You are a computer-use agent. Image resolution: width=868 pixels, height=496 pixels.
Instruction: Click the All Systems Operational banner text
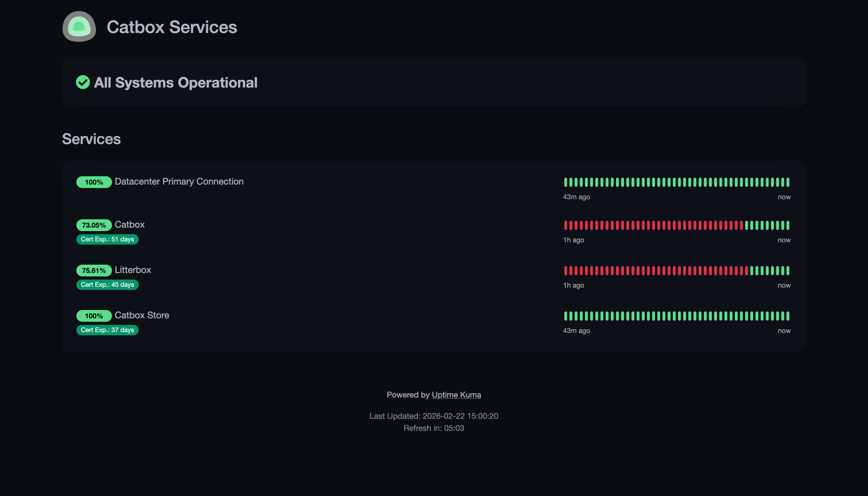(175, 82)
